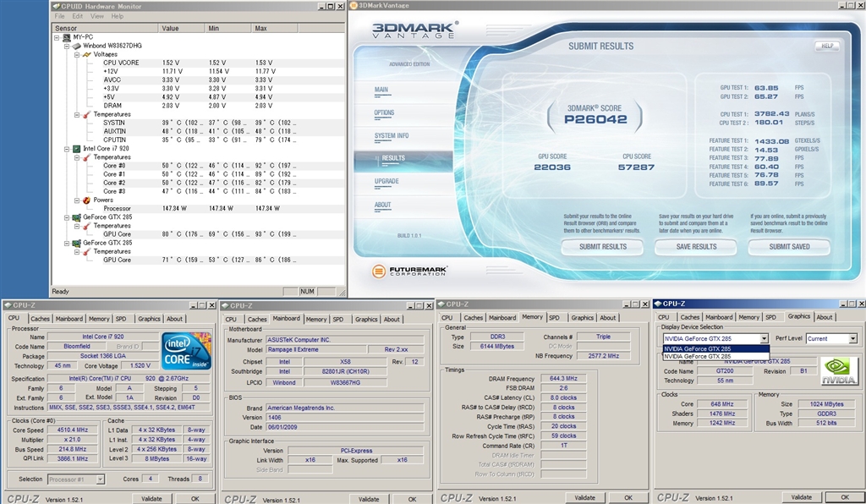Click the Sensor column header

click(x=106, y=28)
